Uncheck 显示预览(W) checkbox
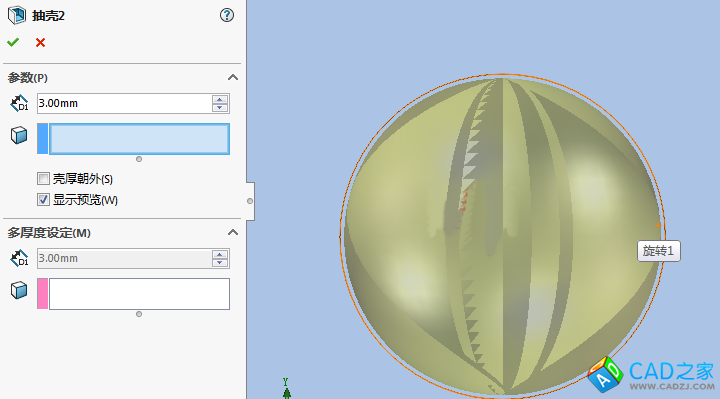 pyautogui.click(x=43, y=200)
